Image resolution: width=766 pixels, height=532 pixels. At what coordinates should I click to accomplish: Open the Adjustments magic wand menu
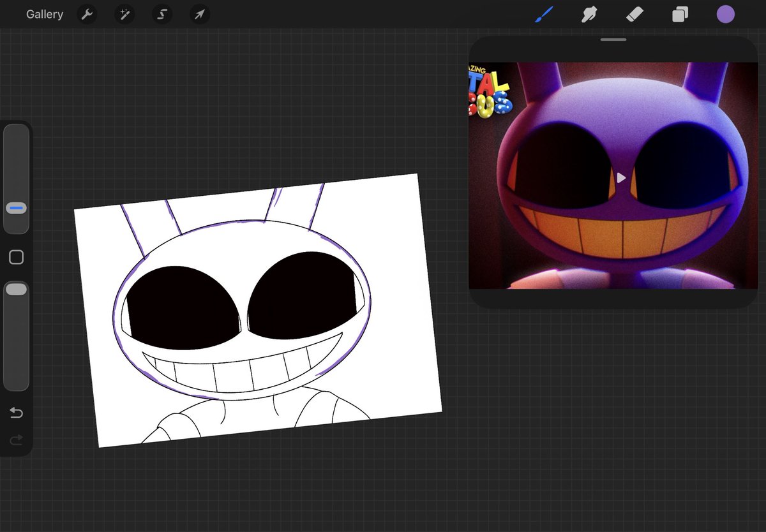[124, 14]
